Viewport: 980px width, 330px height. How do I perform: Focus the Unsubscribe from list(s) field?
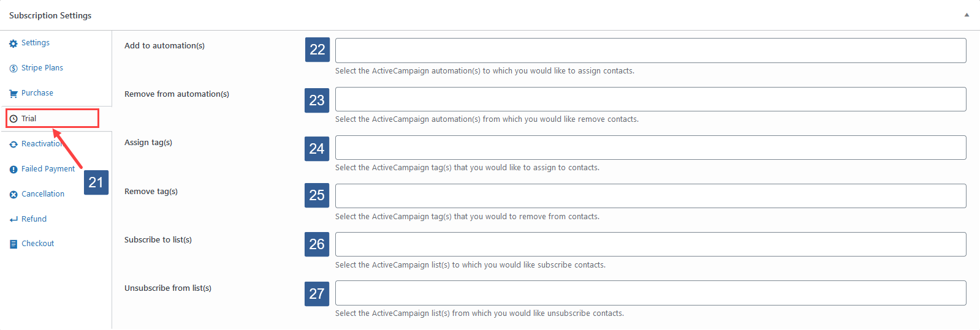coord(650,293)
